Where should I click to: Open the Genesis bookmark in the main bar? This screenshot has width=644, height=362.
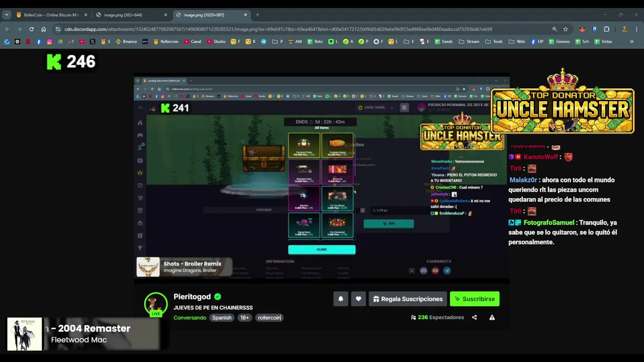(x=559, y=42)
